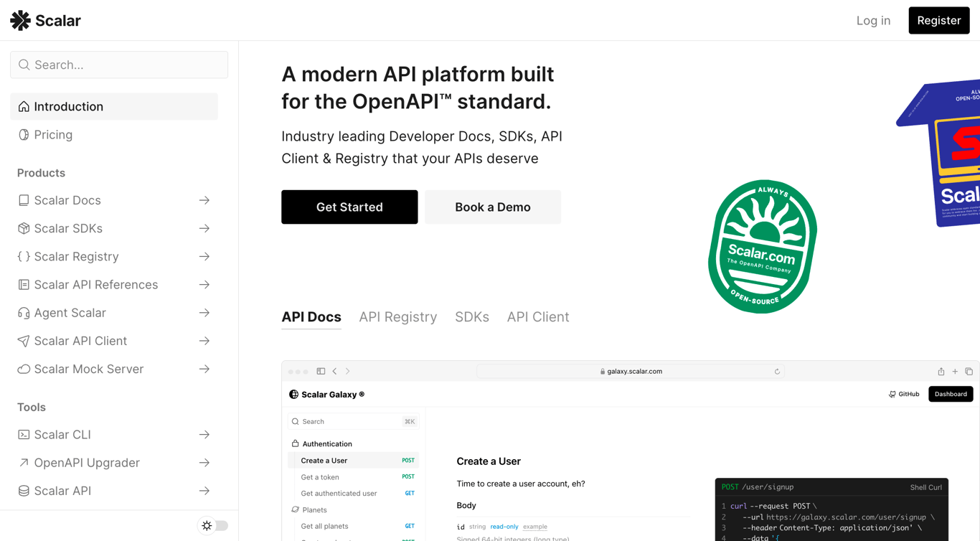980x541 pixels.
Task: Click the Get Started button
Action: (349, 207)
